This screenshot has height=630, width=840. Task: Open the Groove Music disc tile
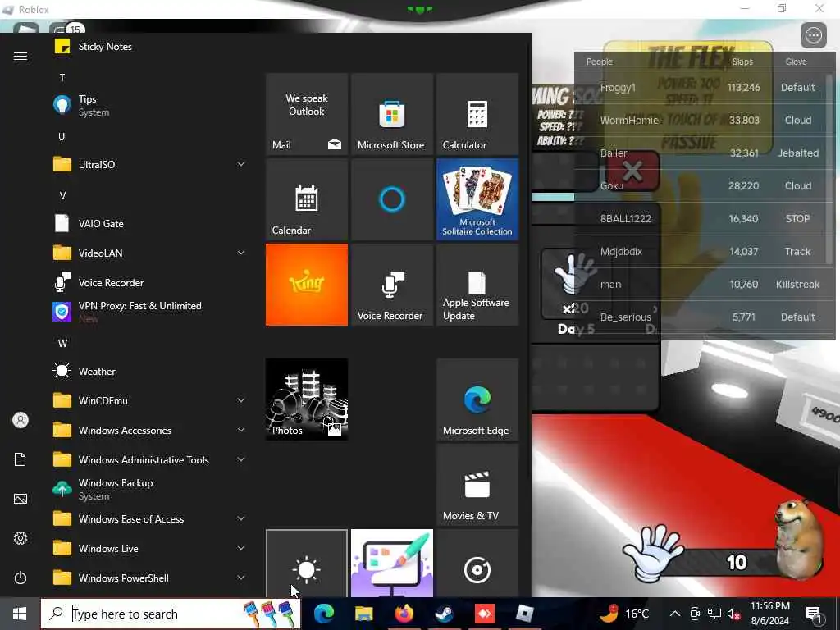tap(477, 563)
